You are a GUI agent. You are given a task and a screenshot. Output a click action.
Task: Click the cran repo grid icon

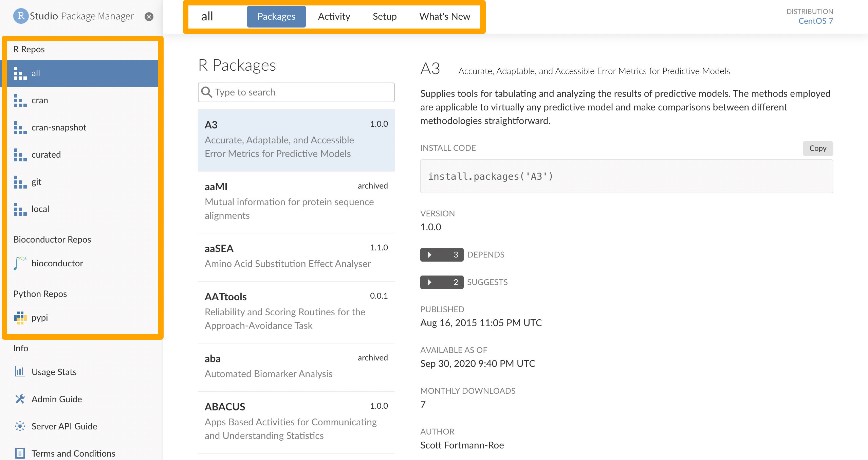20,101
